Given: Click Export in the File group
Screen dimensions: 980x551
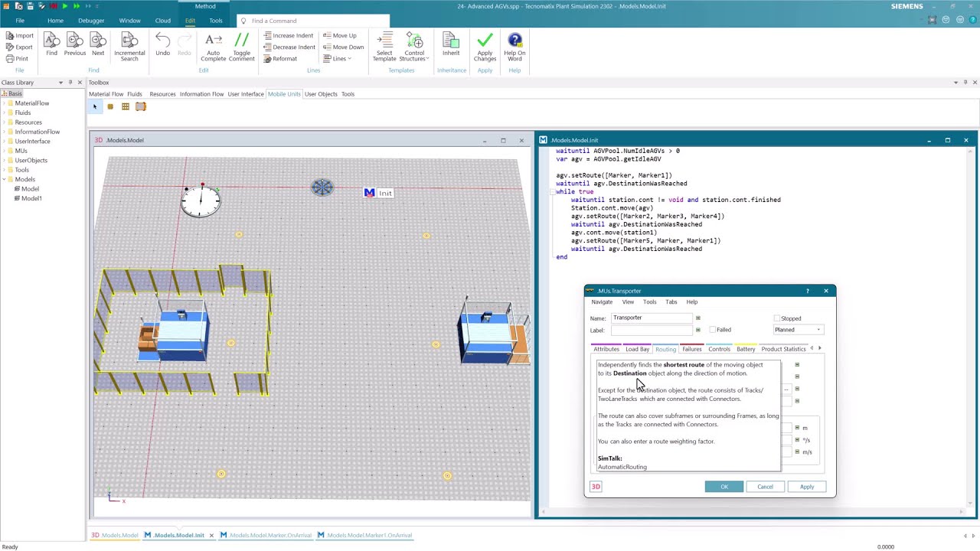Looking at the screenshot, I should click(19, 47).
